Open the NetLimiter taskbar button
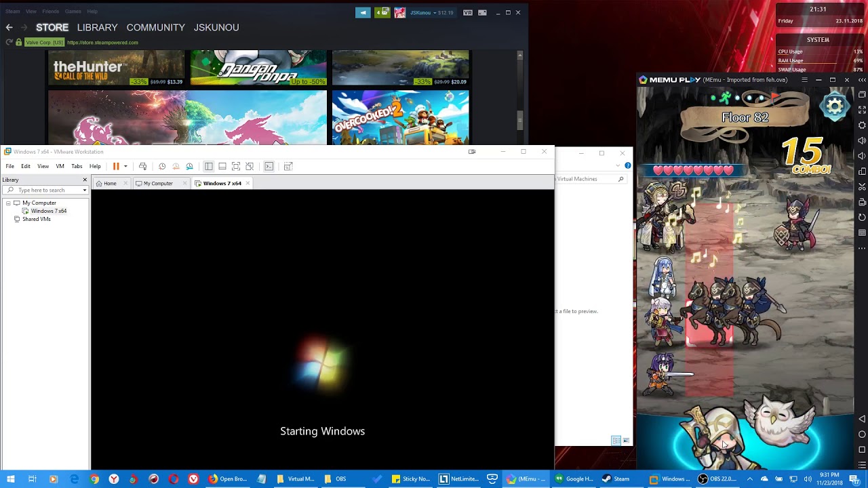Viewport: 868px width, 488px height. pyautogui.click(x=460, y=479)
